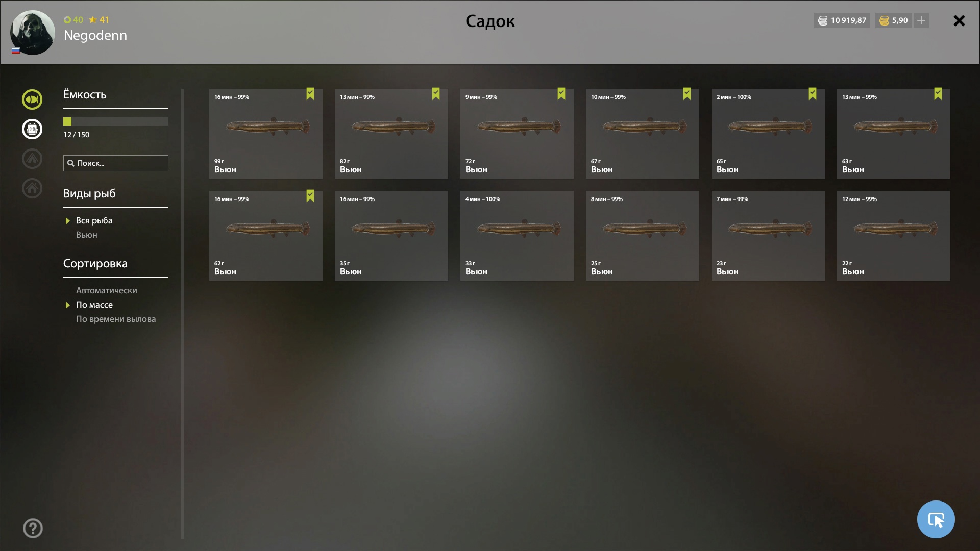Choose Автоматически sorting
Viewport: 980px width, 551px height.
106,290
